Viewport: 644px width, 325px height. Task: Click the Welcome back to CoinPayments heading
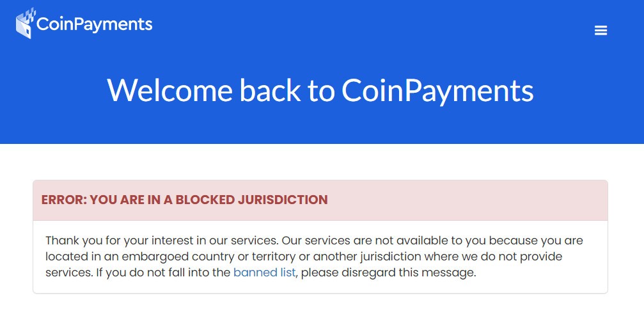pos(320,90)
